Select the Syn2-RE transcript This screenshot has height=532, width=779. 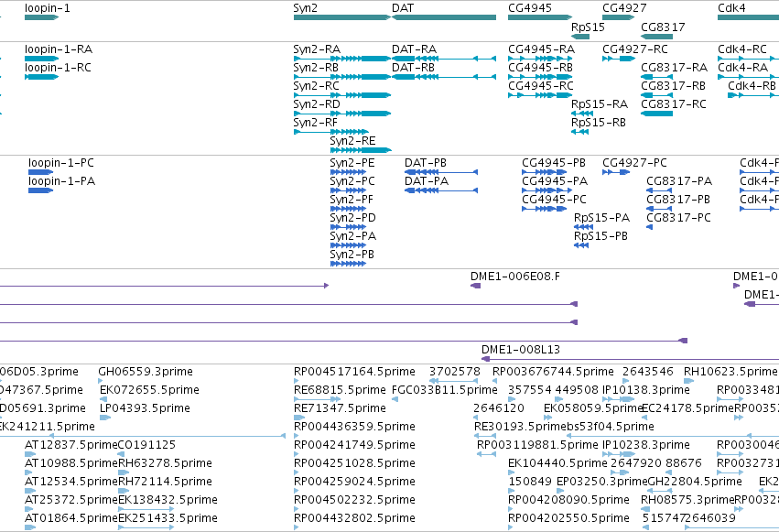[361, 150]
